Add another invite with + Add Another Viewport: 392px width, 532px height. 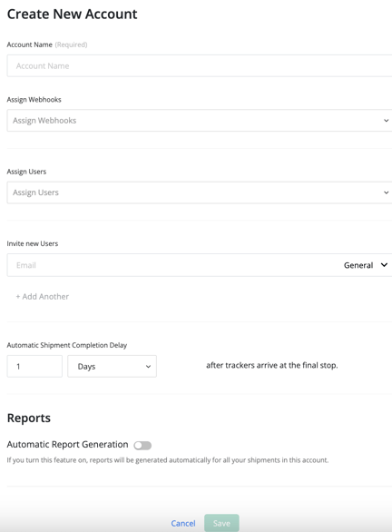[x=43, y=297]
